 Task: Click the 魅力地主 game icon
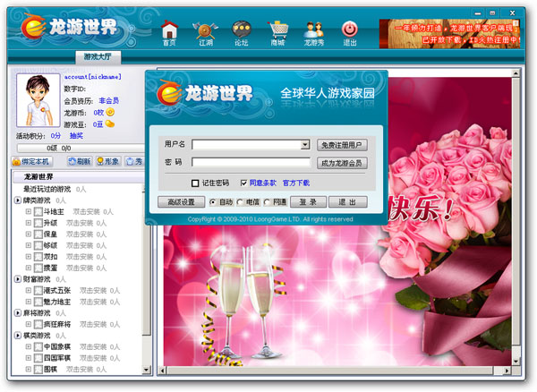(x=38, y=302)
